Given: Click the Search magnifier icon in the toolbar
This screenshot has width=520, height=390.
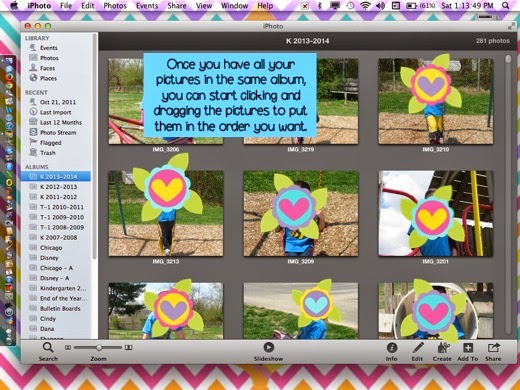Looking at the screenshot, I should [x=48, y=348].
